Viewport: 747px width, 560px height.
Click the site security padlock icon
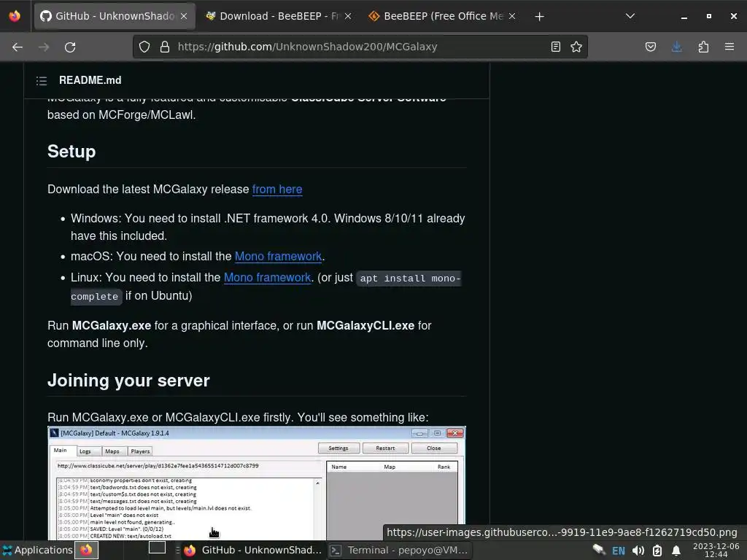coord(165,47)
